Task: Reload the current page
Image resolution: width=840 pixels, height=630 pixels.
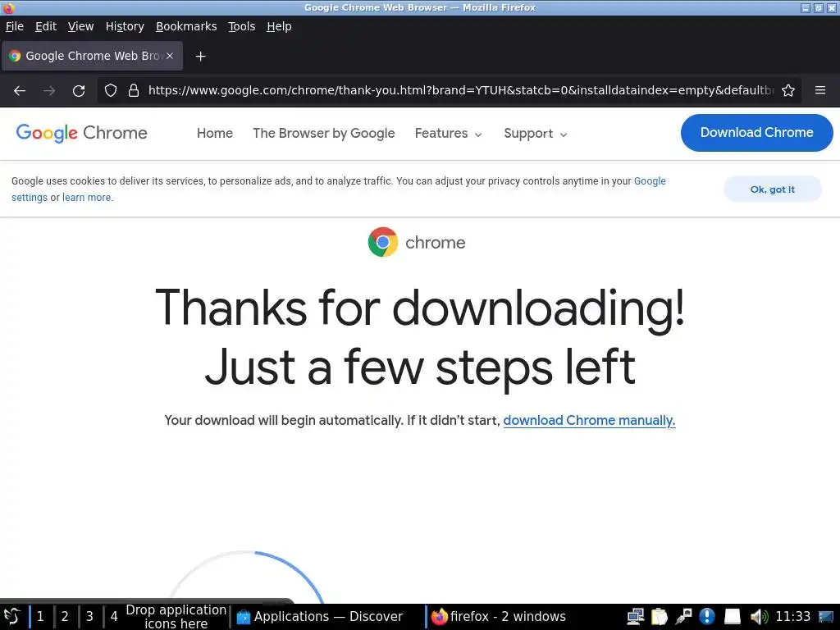Action: (x=79, y=90)
